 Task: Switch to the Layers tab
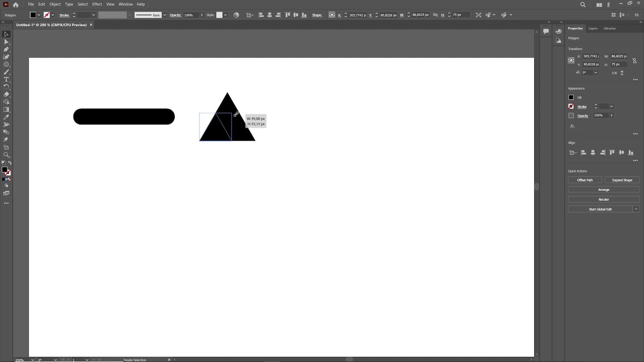[x=593, y=28]
